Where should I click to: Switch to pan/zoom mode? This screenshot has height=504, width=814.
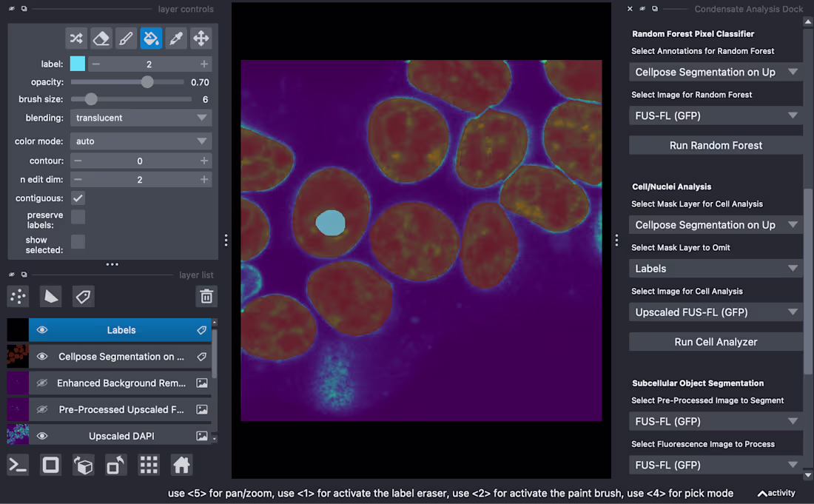[201, 38]
